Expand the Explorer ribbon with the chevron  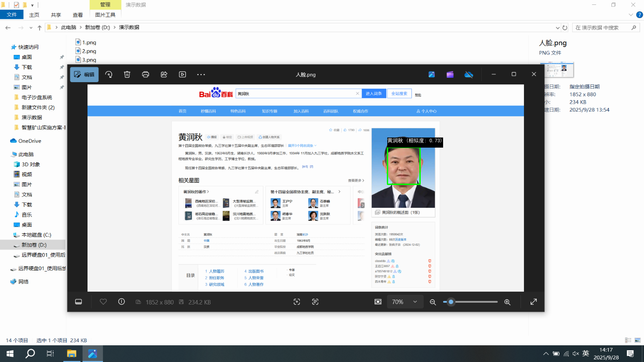tap(631, 15)
